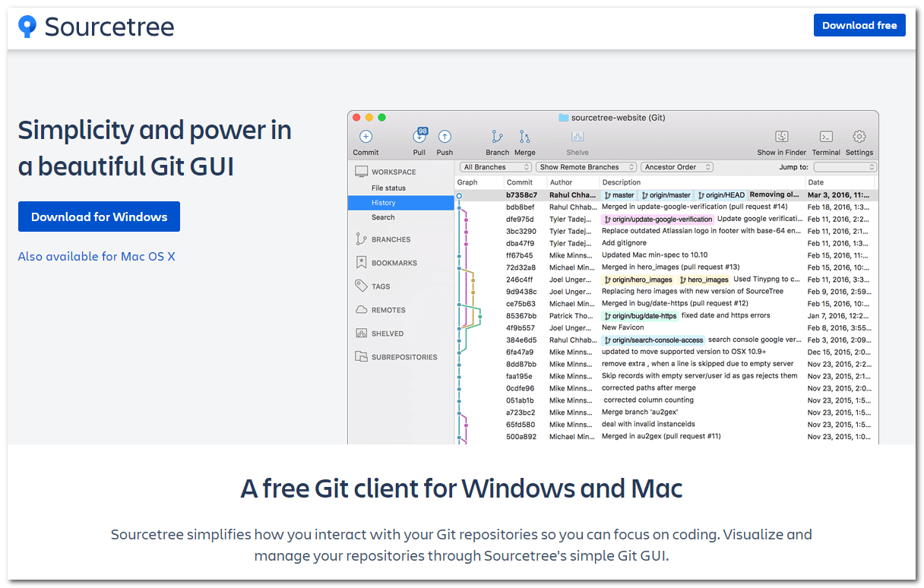Select commit ff67b45 row

[x=666, y=255]
